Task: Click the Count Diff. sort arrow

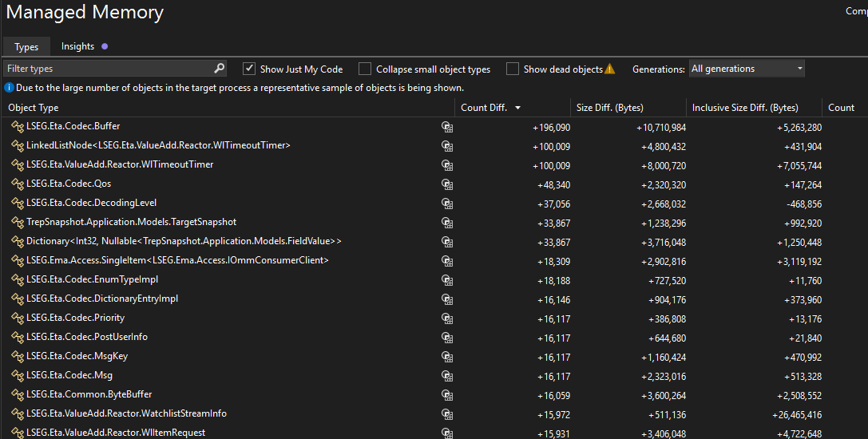Action: coord(517,108)
